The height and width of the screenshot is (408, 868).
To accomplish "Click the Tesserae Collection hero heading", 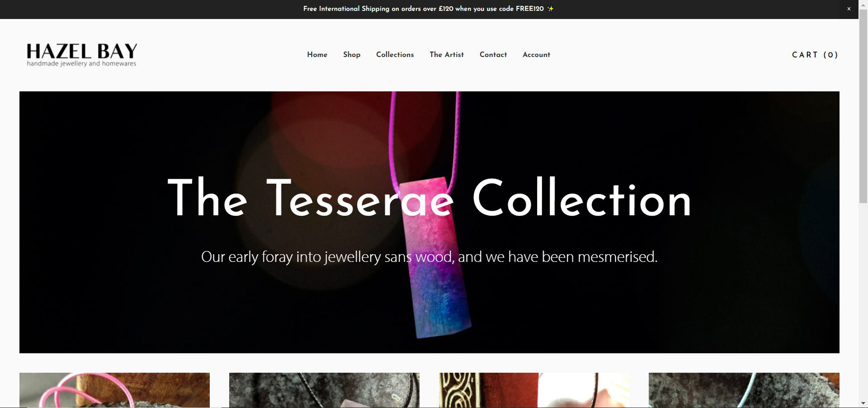I will pos(429,198).
